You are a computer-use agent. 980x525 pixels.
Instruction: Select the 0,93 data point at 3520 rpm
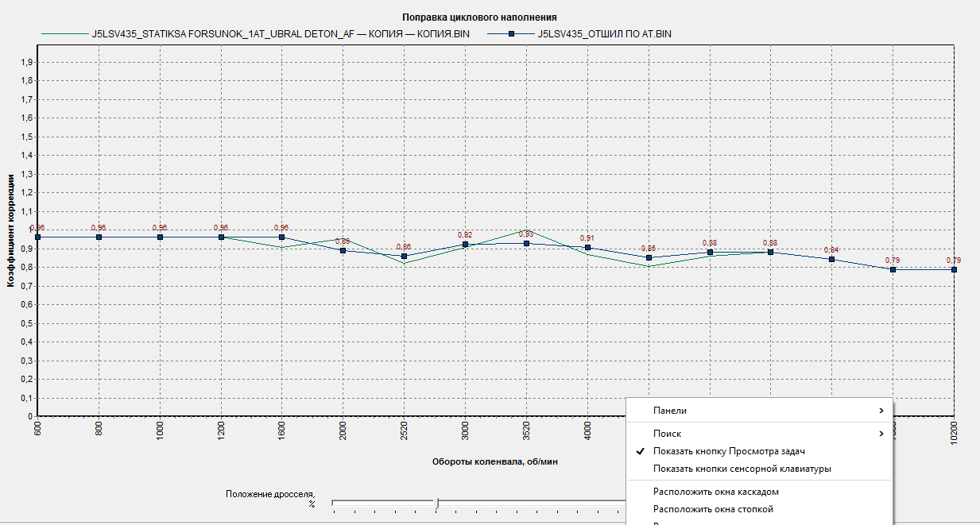point(526,243)
